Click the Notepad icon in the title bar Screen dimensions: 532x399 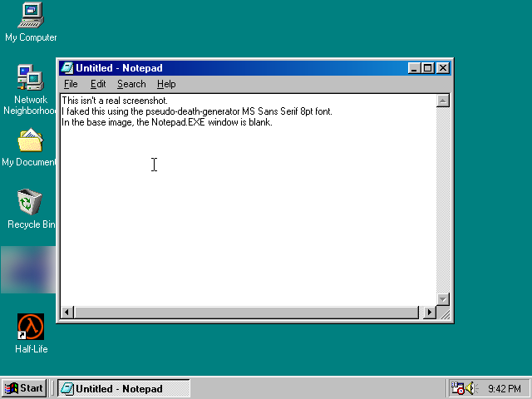(x=66, y=68)
